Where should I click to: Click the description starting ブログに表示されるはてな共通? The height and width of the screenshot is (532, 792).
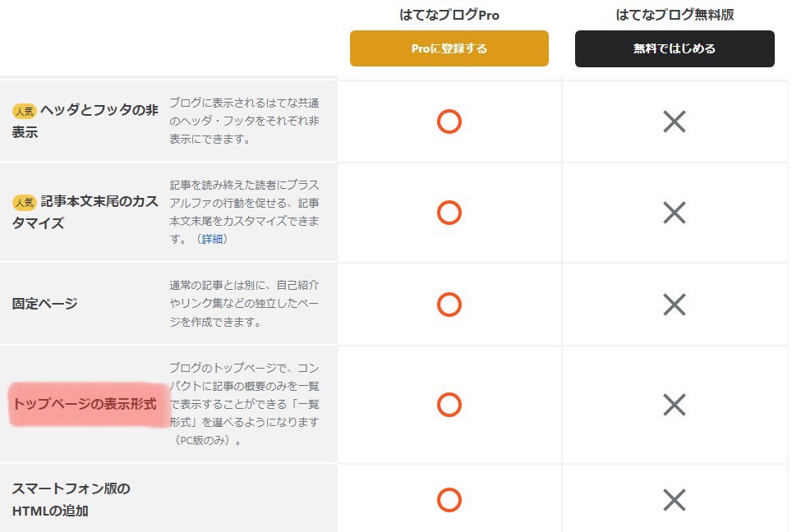coord(244,121)
